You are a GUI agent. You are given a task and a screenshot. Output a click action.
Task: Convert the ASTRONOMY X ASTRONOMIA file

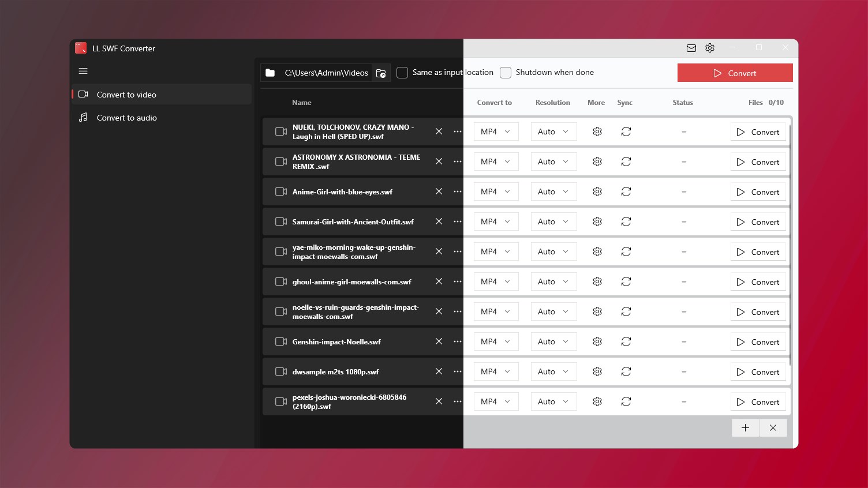[x=758, y=162]
